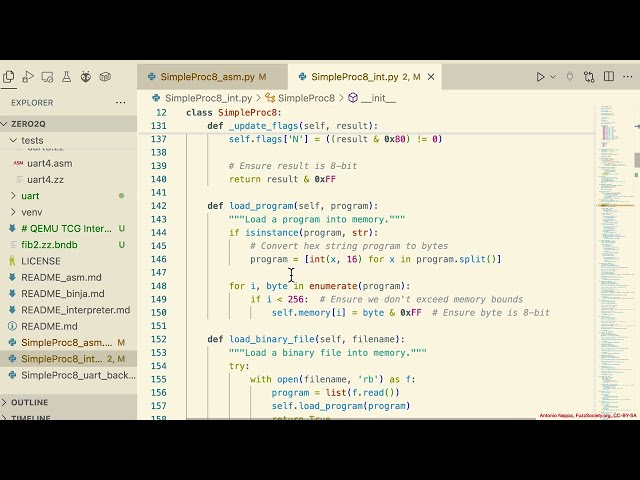Click the enumerate(program) call
The height and width of the screenshot is (480, 640).
point(357,286)
